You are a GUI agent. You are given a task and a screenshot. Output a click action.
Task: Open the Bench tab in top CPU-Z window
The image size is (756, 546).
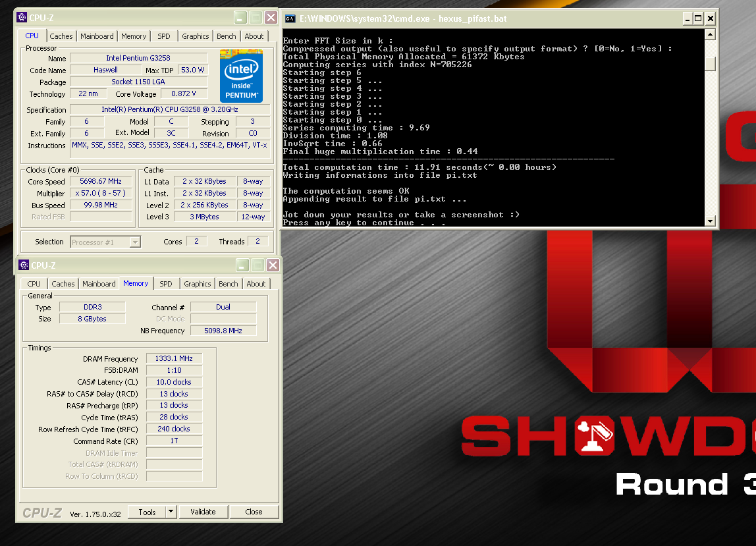tap(226, 36)
